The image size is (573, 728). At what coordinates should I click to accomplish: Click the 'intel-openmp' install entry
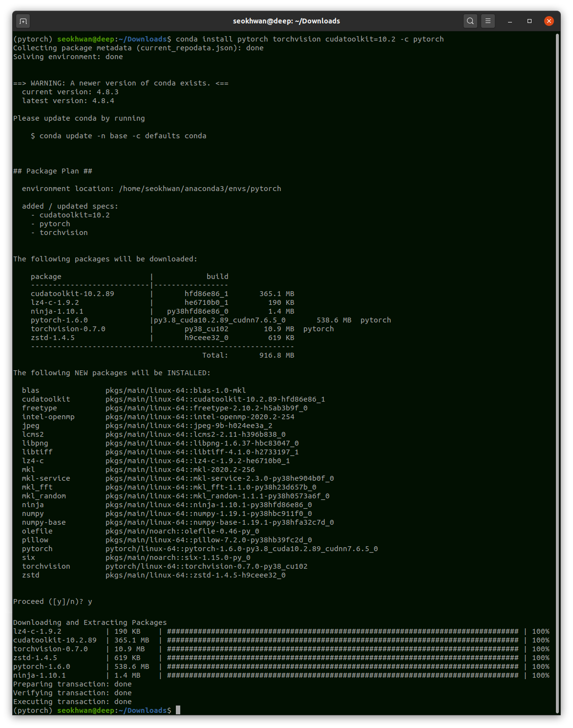[x=158, y=417]
